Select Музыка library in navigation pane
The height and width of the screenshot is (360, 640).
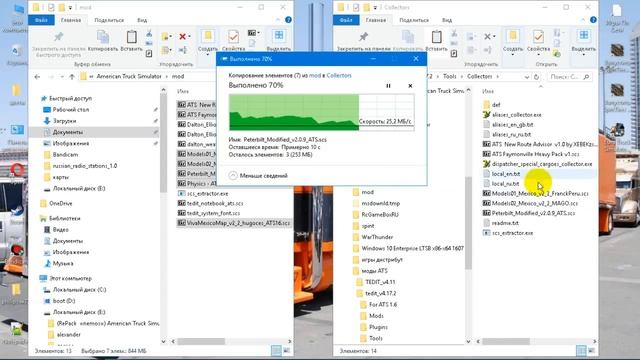click(x=63, y=264)
